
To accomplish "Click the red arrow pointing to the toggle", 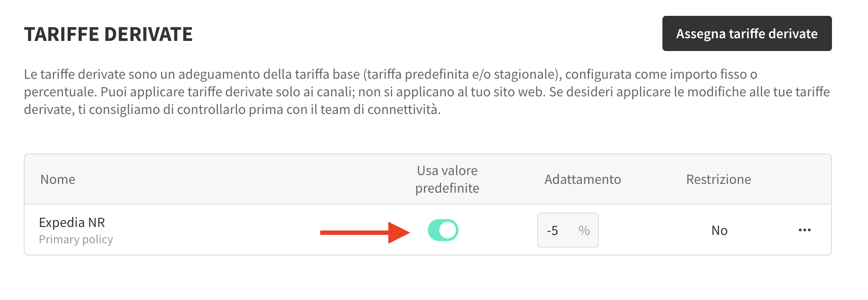I will click(365, 232).
